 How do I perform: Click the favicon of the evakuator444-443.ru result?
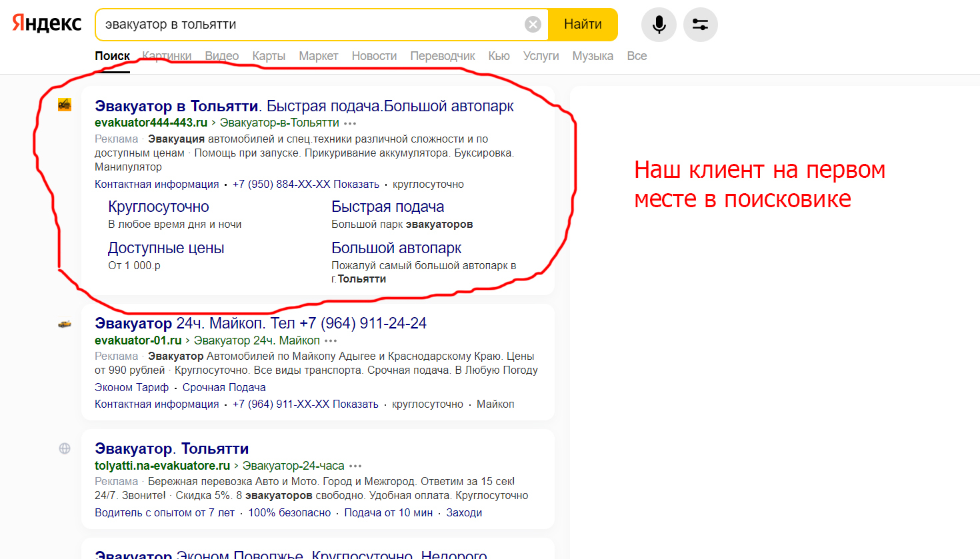(x=65, y=105)
